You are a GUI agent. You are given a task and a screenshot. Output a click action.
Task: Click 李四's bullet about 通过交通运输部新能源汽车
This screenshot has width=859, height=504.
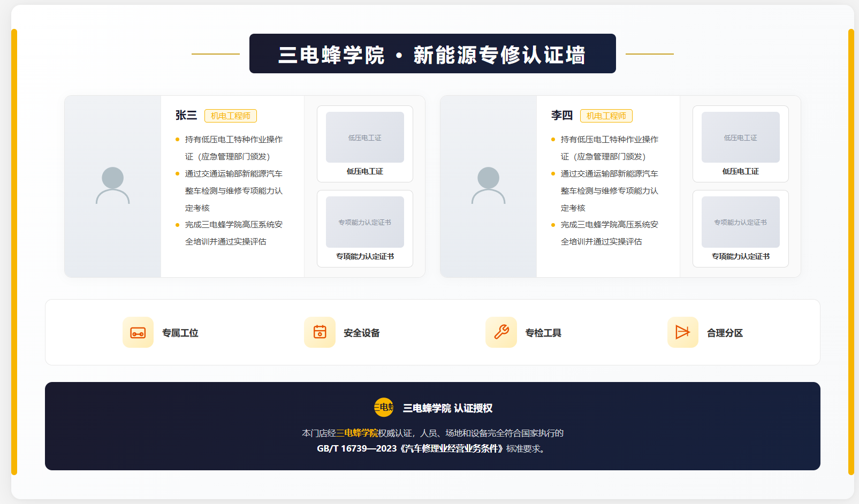(x=606, y=190)
